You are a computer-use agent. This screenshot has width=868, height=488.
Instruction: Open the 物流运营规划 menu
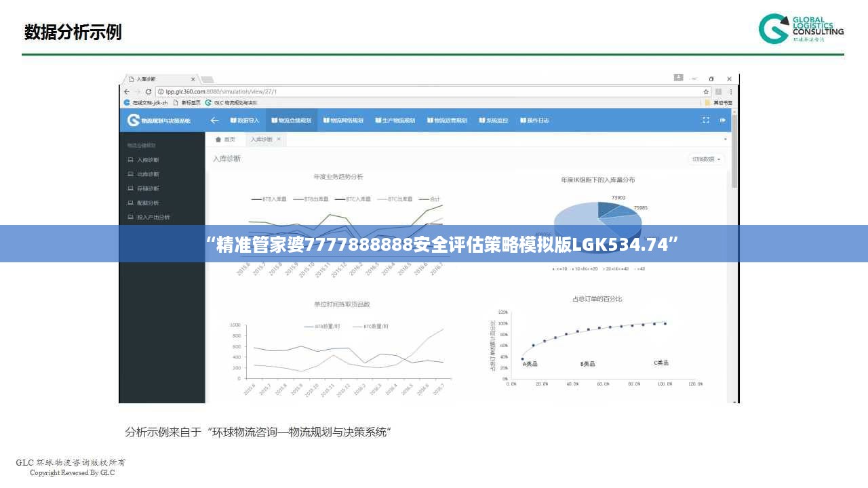(x=447, y=120)
